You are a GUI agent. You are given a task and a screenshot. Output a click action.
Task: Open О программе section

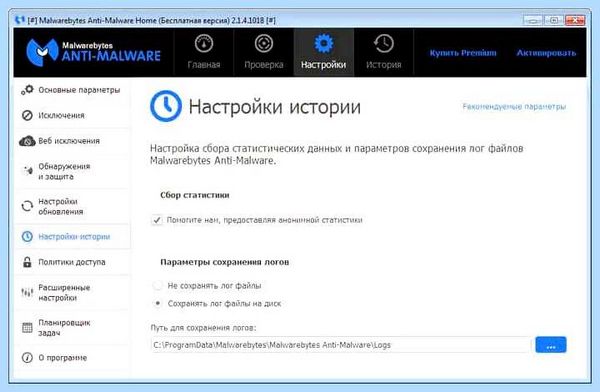73,358
